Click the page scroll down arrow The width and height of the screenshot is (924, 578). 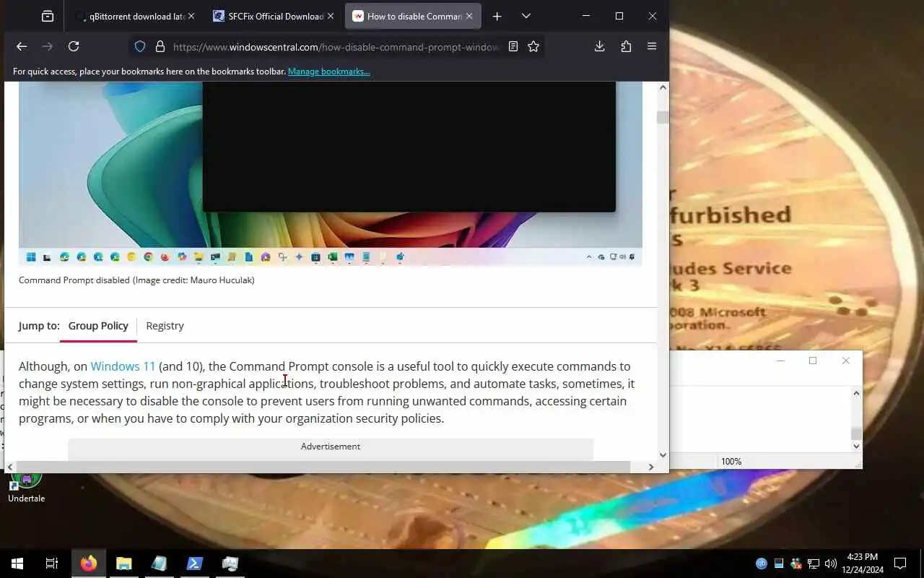(x=663, y=455)
